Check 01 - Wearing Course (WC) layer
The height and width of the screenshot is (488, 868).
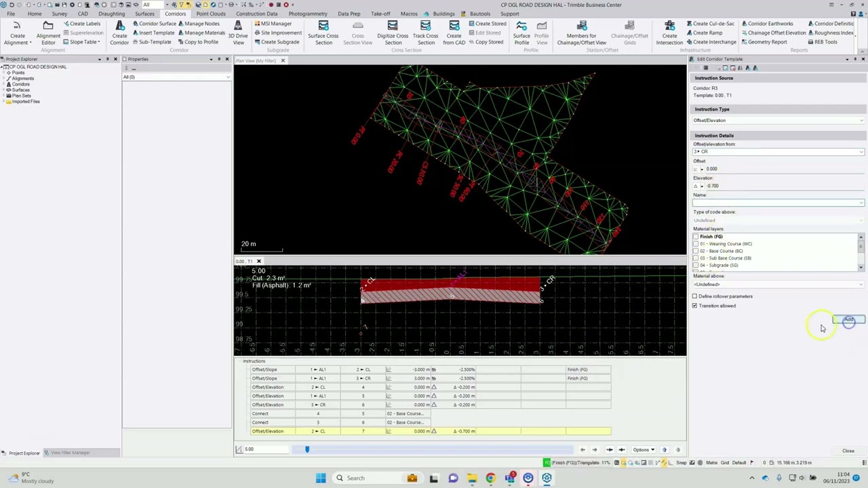pyautogui.click(x=696, y=244)
